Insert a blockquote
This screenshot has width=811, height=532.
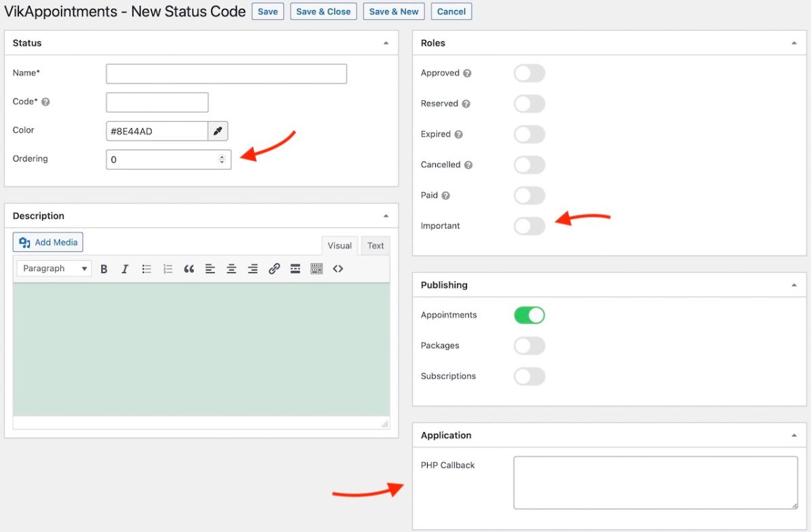coord(189,269)
